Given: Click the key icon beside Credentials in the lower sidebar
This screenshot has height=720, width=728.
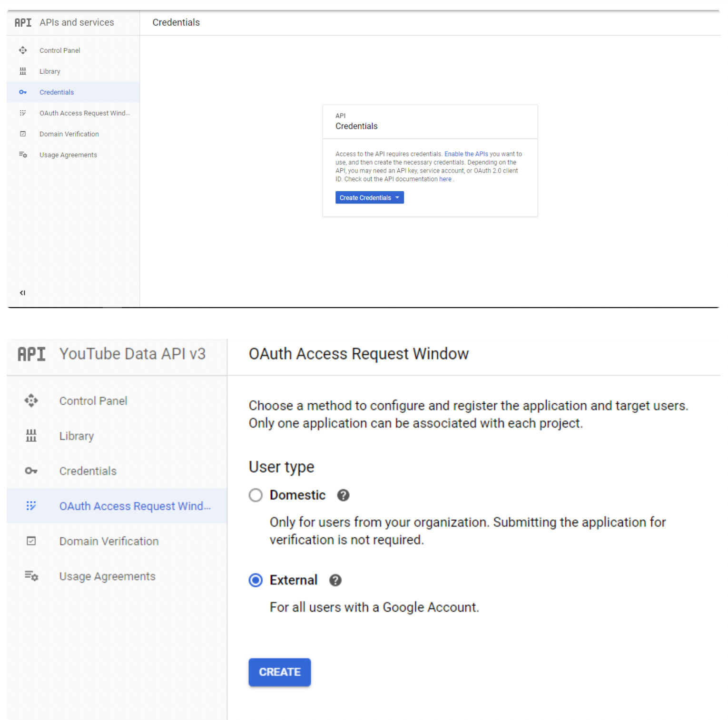Looking at the screenshot, I should point(31,471).
